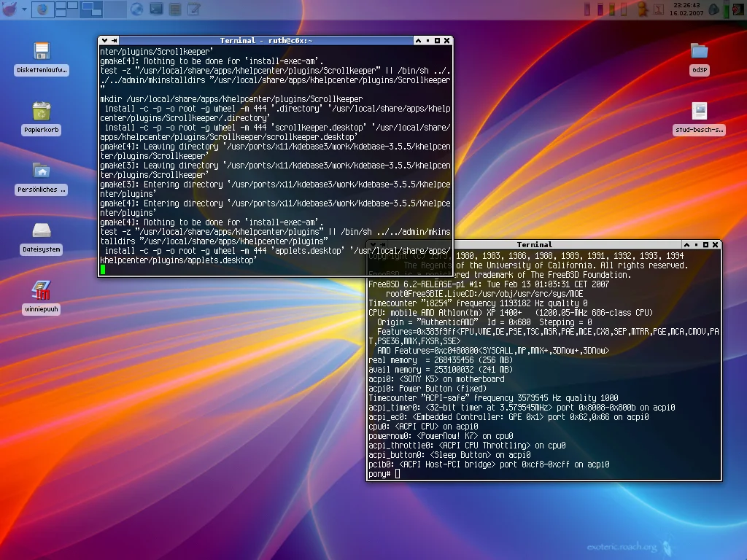The image size is (747, 560).
Task: Open the Dateisystem desktop icon
Action: [42, 230]
